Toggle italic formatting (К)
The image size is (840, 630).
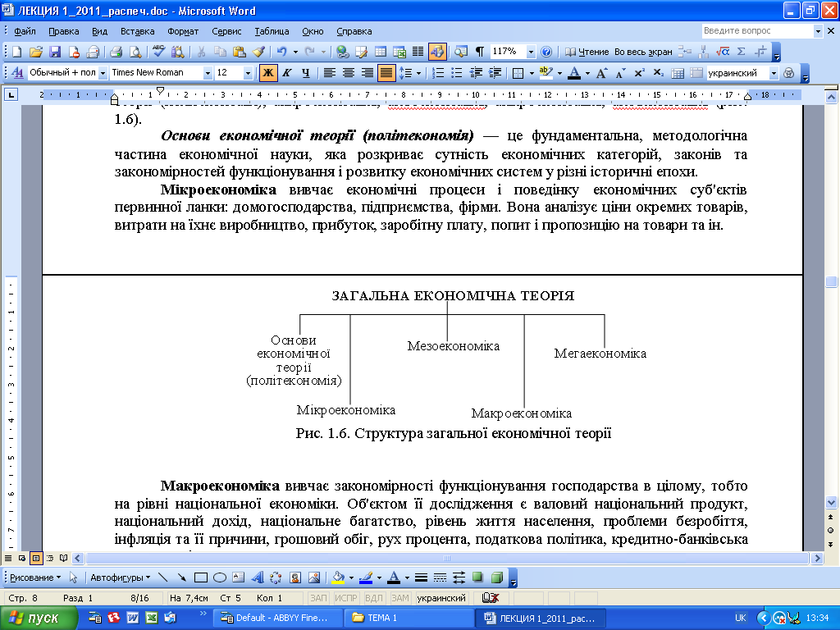[x=287, y=73]
